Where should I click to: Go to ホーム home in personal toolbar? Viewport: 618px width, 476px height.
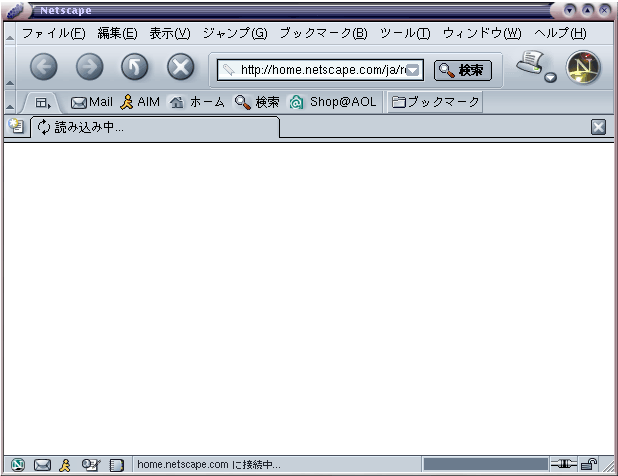pyautogui.click(x=197, y=102)
